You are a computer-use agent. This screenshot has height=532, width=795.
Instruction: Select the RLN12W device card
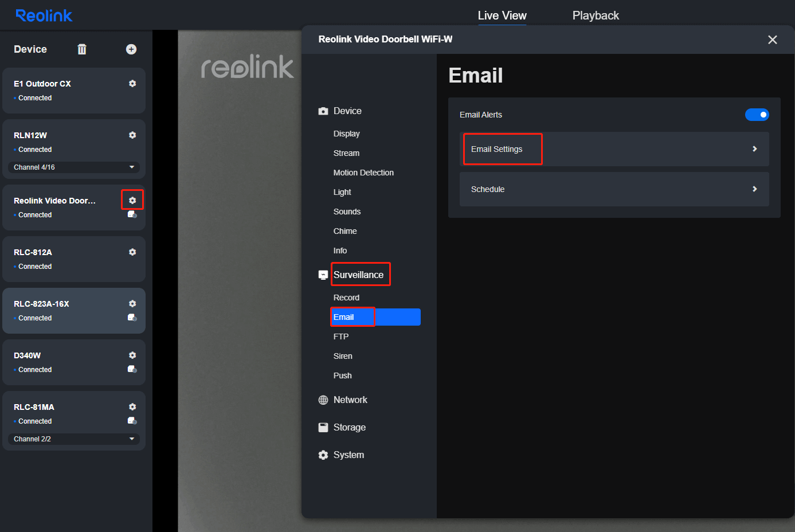(74, 149)
